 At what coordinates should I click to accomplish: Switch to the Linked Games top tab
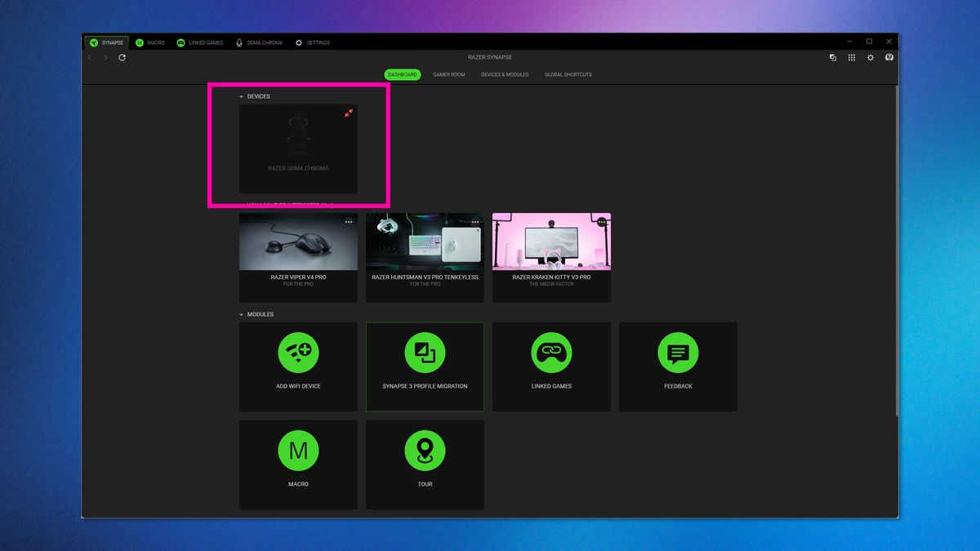200,42
